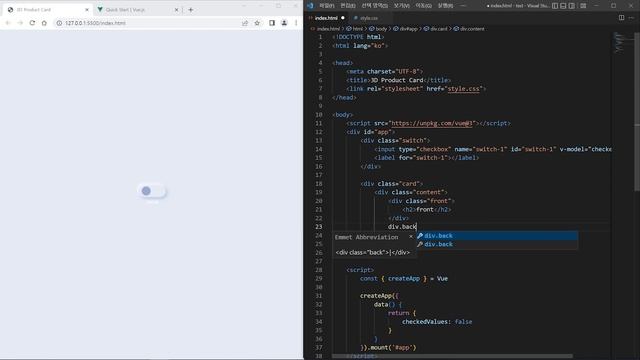Expand html breadcrumb
Screen dimensions: 640x360
[354, 29]
